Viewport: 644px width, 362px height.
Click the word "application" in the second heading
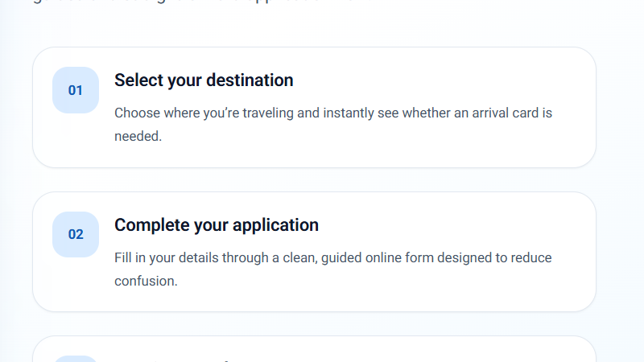(275, 225)
